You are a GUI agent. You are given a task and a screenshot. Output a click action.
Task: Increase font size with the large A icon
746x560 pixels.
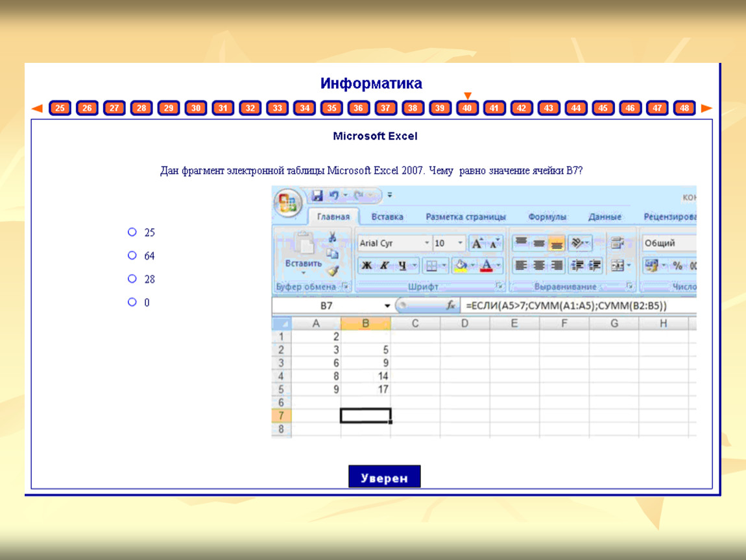(477, 244)
